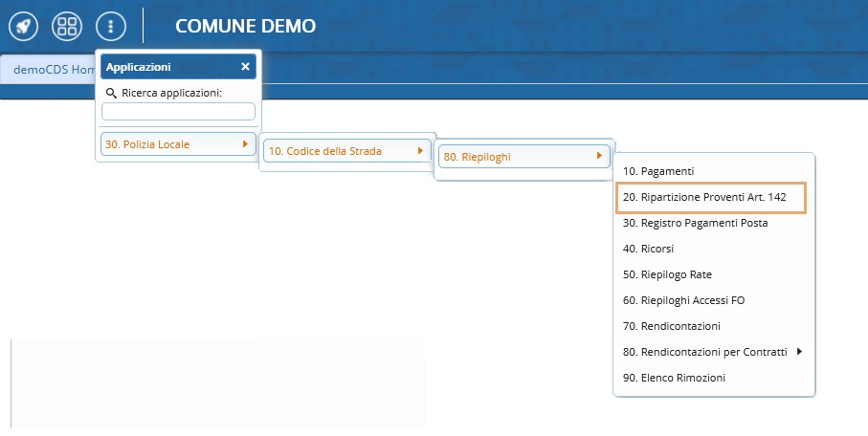Select 60. Riepiloghi Accessi FO

[683, 300]
